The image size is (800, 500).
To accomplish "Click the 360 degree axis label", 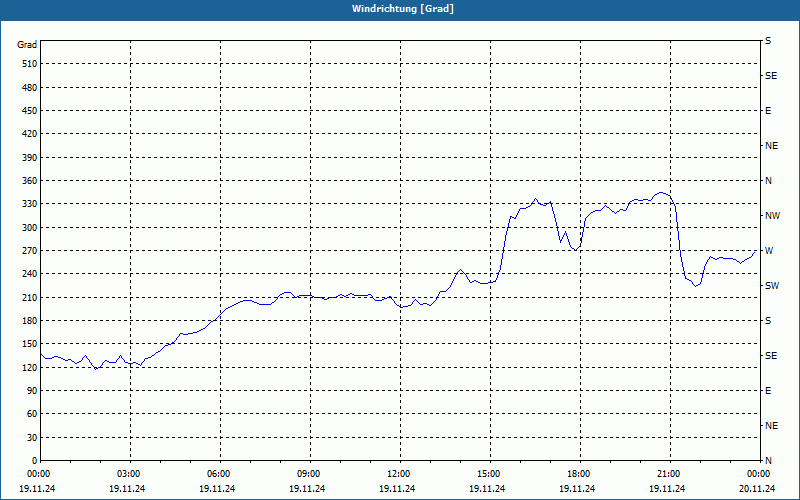I will point(30,181).
